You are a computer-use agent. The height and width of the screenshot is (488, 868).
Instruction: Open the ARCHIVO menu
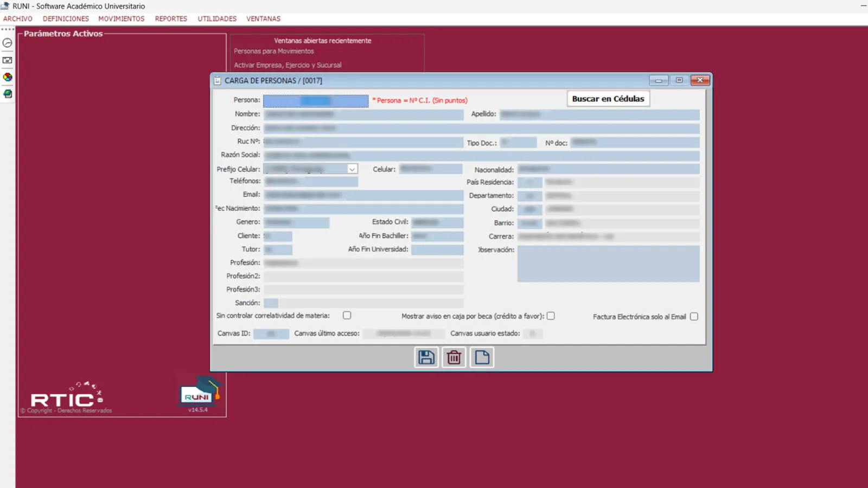coord(18,18)
